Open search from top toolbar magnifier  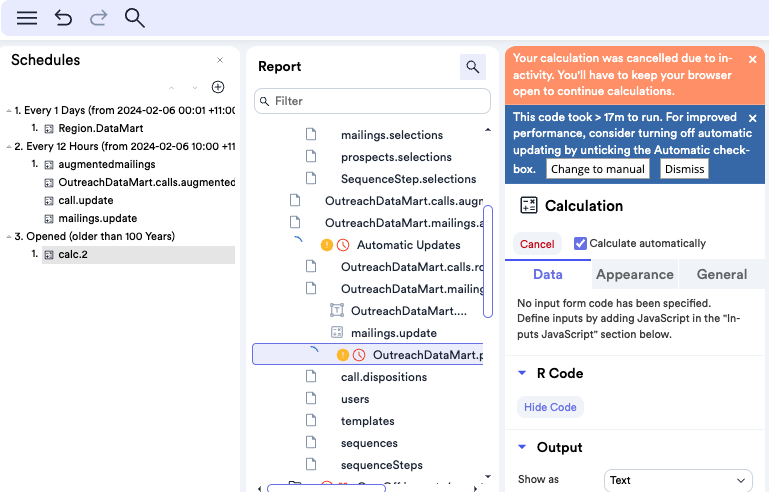click(x=134, y=18)
